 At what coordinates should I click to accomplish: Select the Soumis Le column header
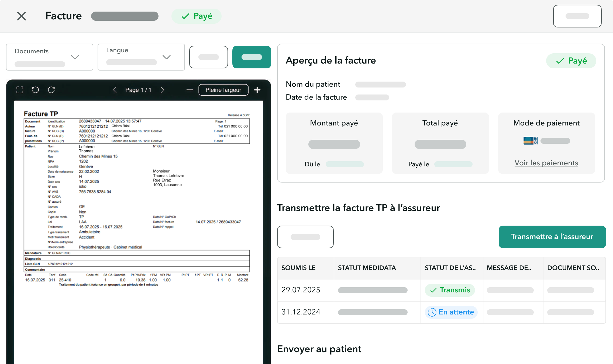click(x=298, y=268)
